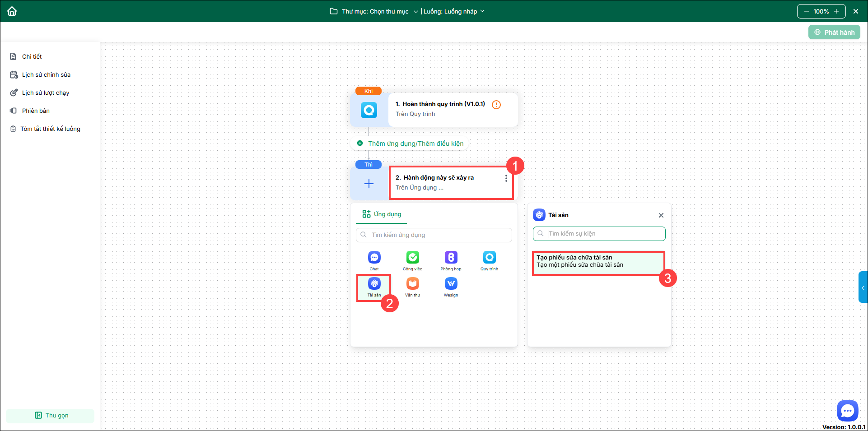Screen dimensions: 868x431
Task: Select the Công việc app icon
Action: click(412, 258)
